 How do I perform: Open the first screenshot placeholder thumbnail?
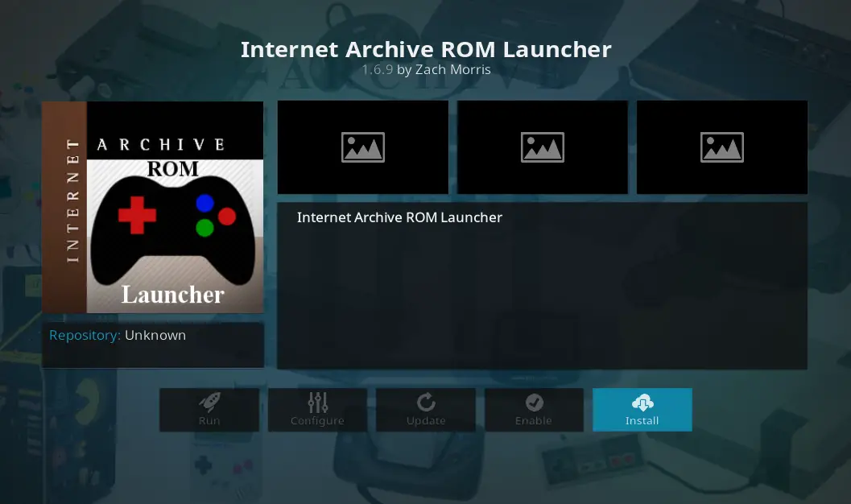tap(363, 147)
